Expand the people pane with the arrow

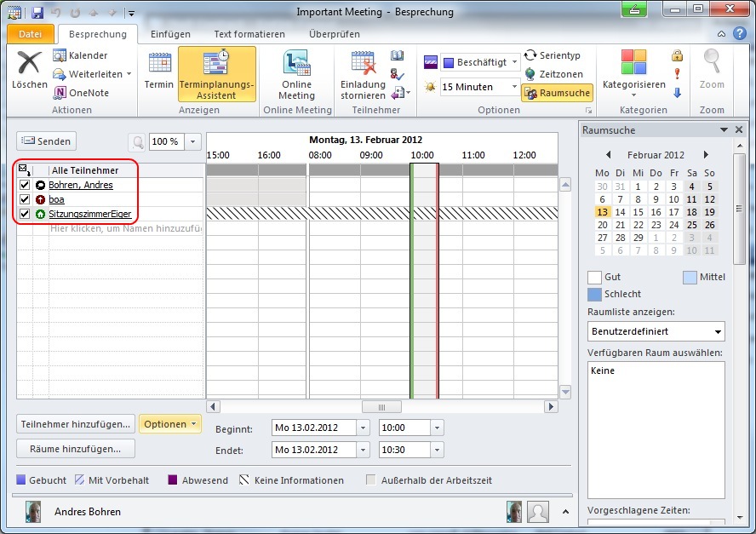565,512
